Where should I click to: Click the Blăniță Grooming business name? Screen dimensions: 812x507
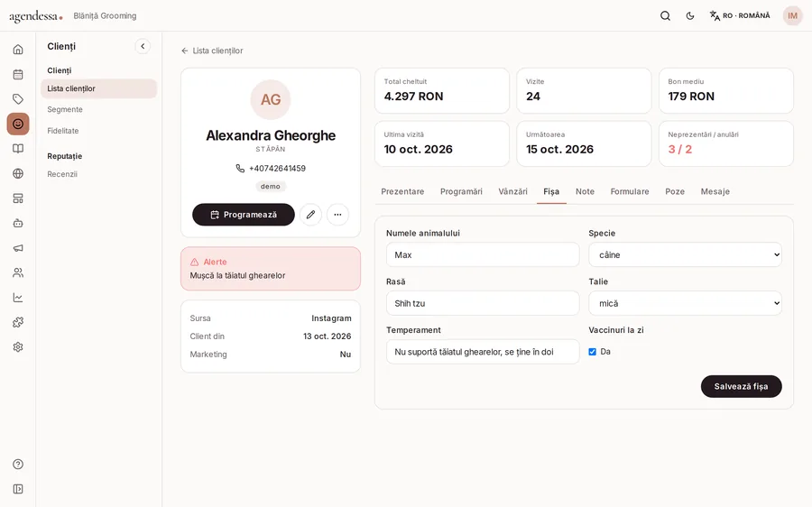106,16
